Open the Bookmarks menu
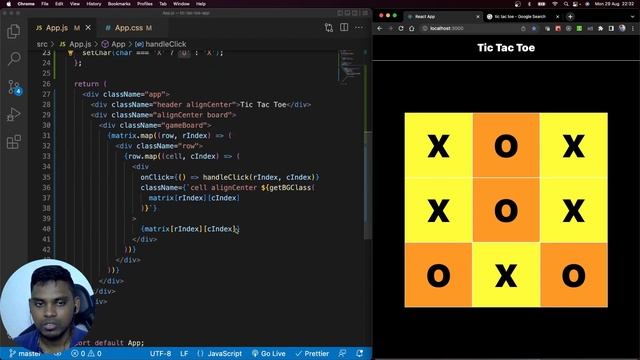The height and width of the screenshot is (360, 640). [x=119, y=4]
